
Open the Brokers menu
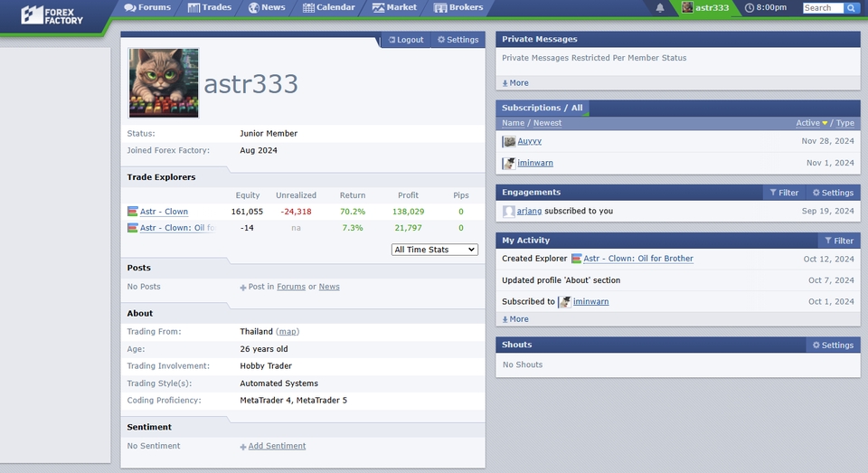tap(458, 7)
